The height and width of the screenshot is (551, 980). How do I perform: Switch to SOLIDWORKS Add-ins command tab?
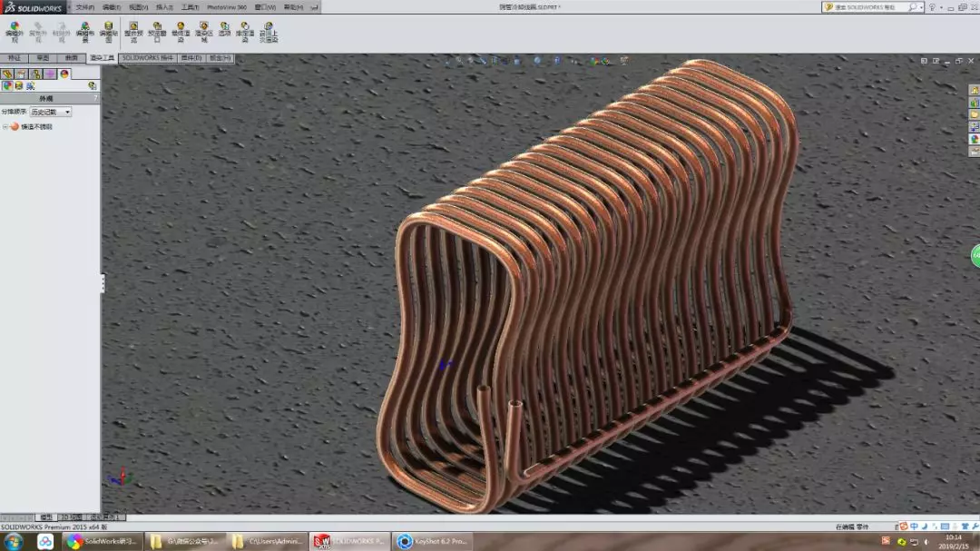(148, 58)
